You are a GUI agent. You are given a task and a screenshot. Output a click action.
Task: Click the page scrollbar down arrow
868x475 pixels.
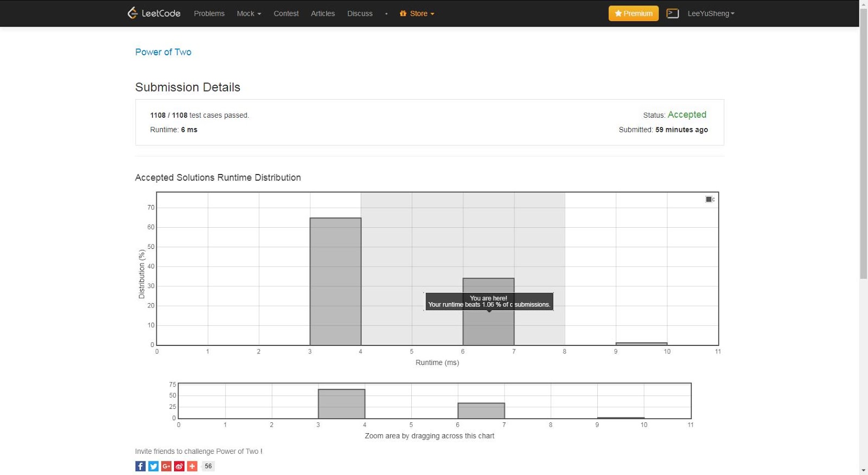(x=863, y=470)
